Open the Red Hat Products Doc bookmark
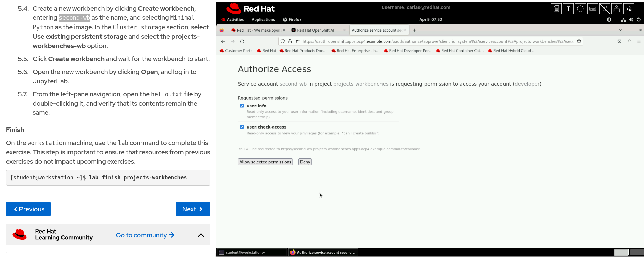The image size is (644, 257). [303, 51]
